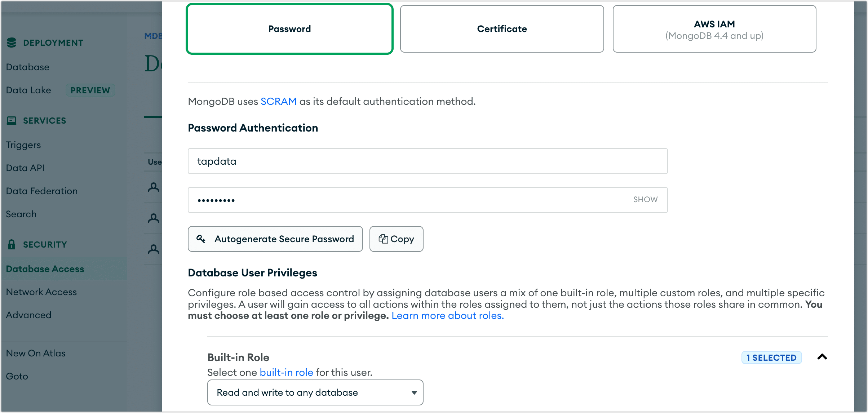Show the hidden password
Screen dimensions: 868x413
point(645,199)
